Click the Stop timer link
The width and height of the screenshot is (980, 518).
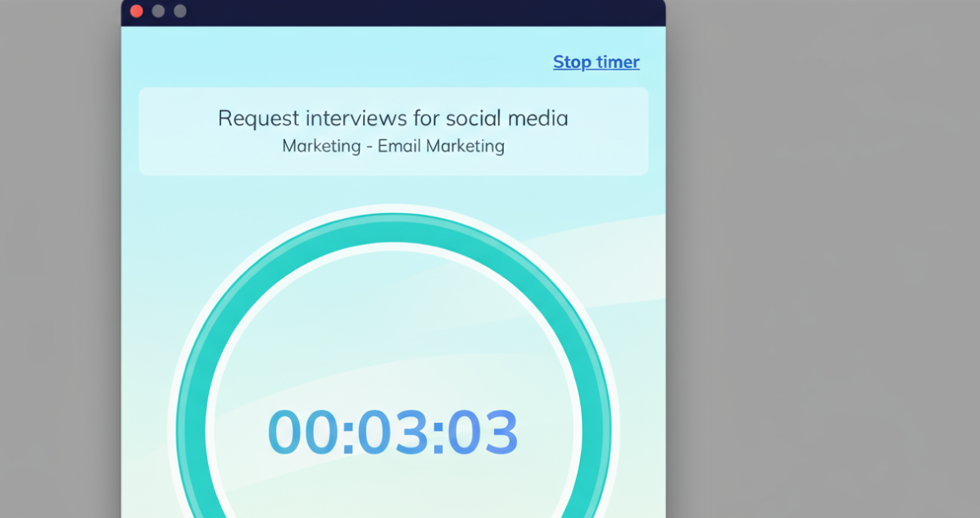point(596,62)
